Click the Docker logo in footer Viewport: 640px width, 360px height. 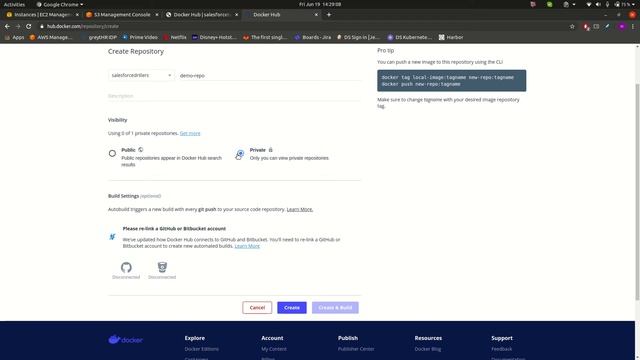(126, 340)
